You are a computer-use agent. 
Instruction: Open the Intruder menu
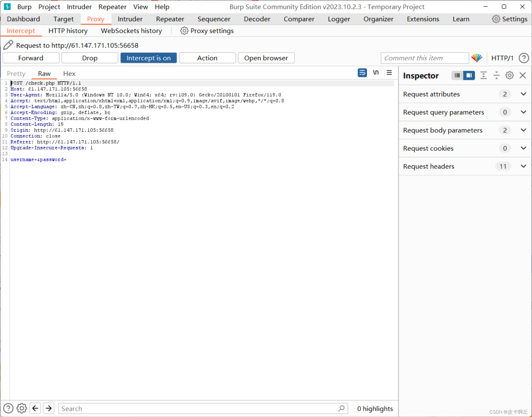click(x=79, y=7)
